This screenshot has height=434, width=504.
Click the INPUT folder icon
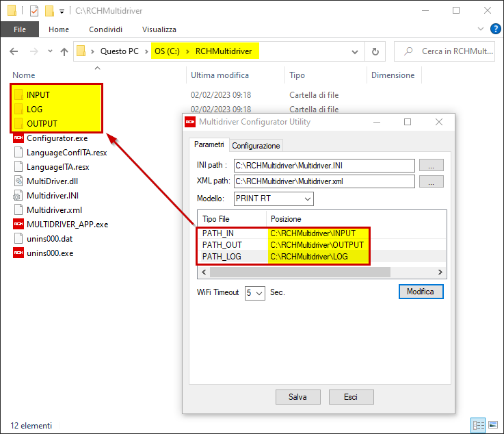tap(18, 95)
